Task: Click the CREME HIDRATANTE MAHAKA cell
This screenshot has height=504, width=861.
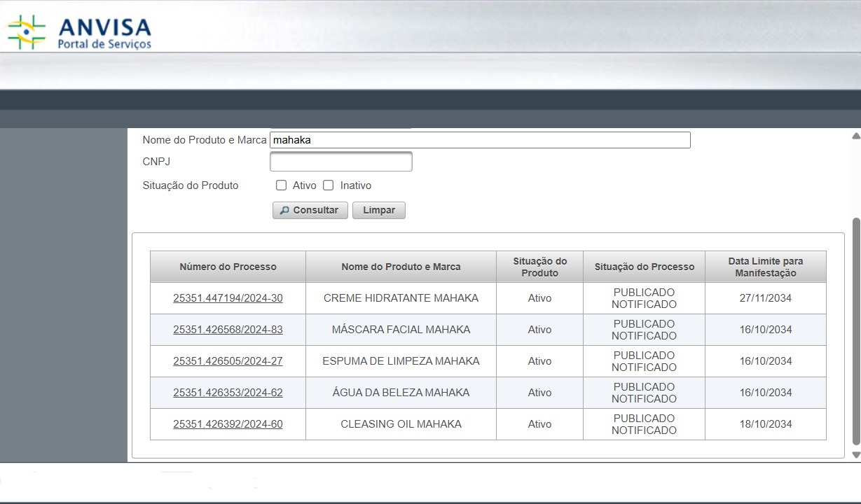Action: [x=401, y=298]
